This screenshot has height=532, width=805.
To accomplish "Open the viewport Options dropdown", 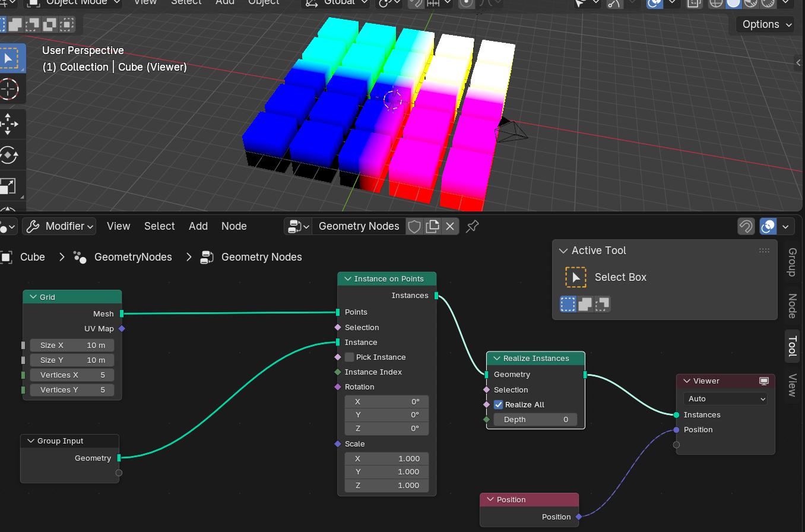I will coord(765,24).
